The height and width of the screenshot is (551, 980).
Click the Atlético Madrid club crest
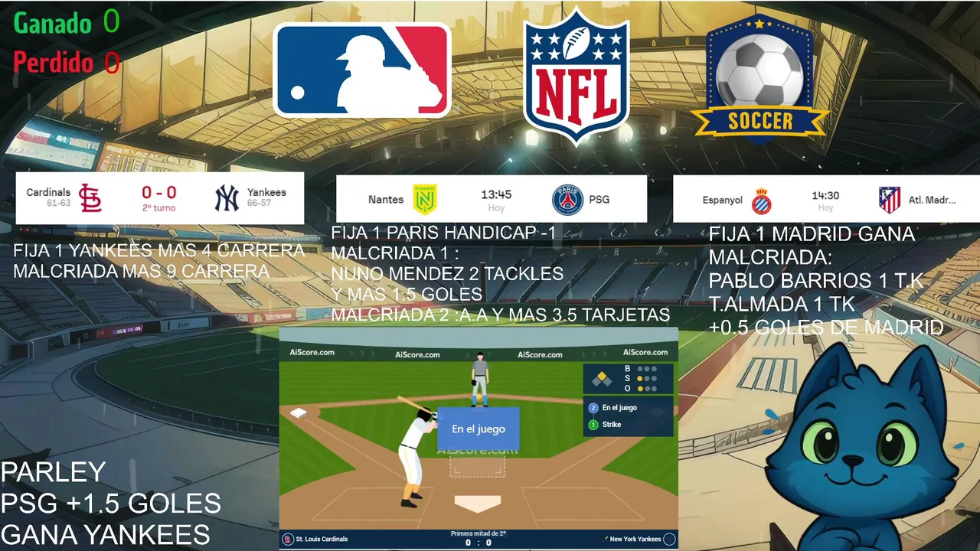[890, 200]
